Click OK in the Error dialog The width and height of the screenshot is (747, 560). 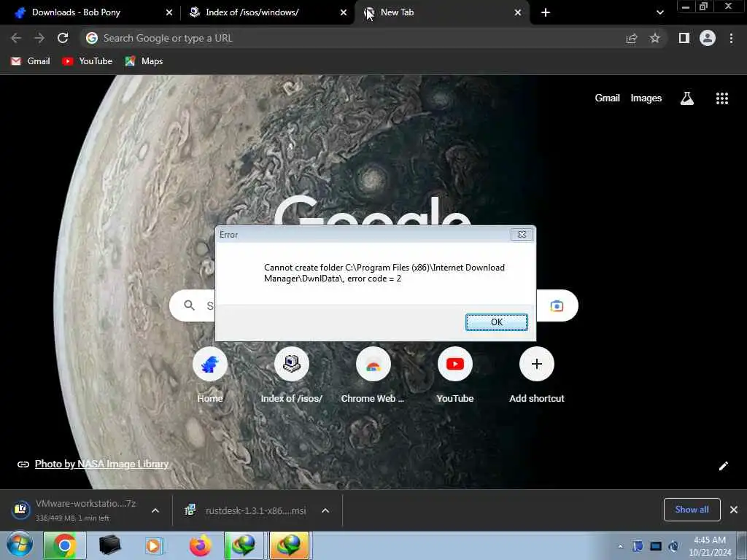496,322
